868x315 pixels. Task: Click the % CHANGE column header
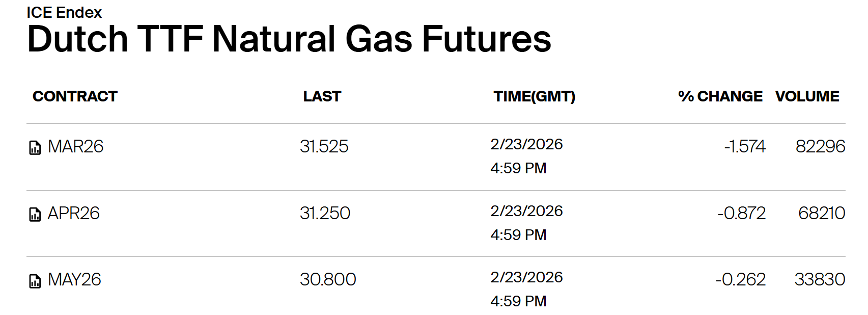pyautogui.click(x=720, y=96)
